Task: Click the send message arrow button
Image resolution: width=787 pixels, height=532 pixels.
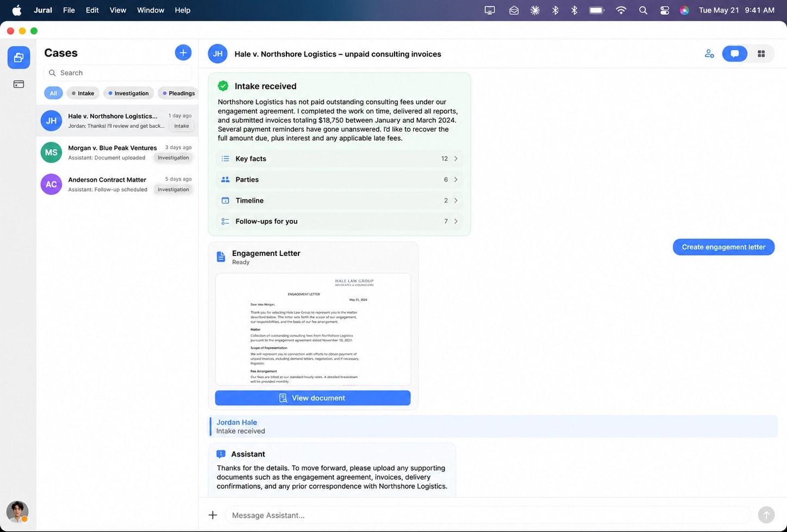Action: point(766,515)
